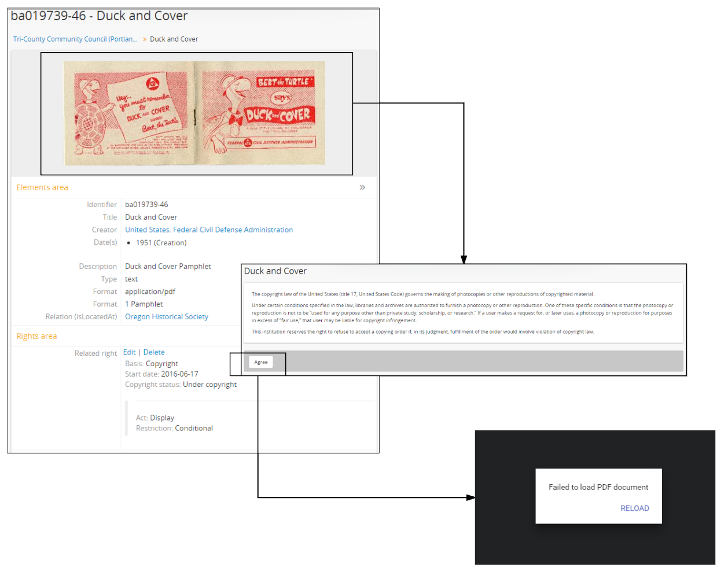Screen dimensions: 728x579
Task: Open the Elements area heading
Action: coord(42,187)
